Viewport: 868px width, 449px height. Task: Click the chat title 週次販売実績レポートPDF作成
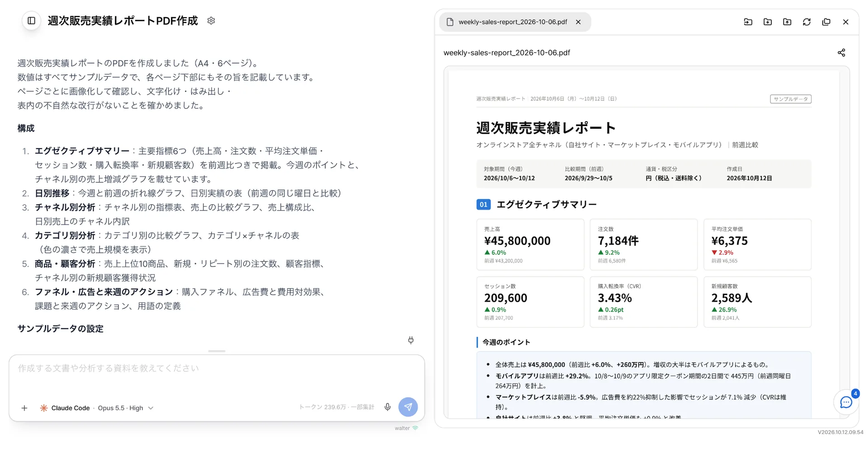tap(123, 21)
